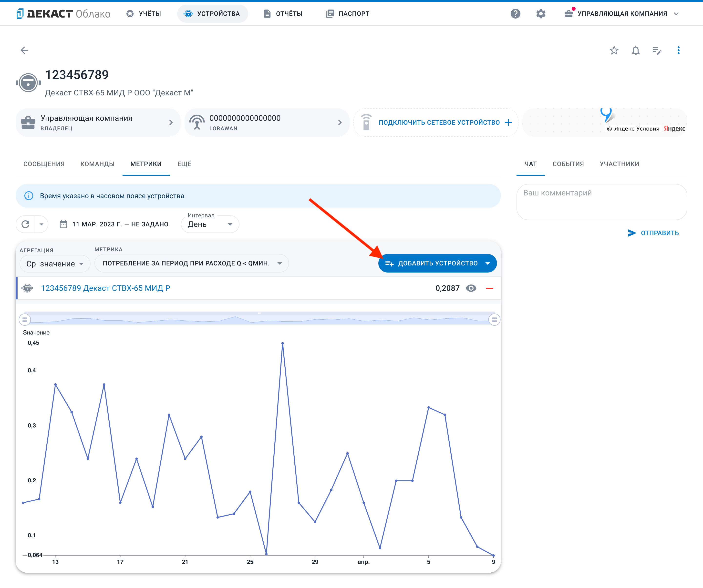The height and width of the screenshot is (588, 703).
Task: Remove device with red minus icon
Action: click(489, 288)
